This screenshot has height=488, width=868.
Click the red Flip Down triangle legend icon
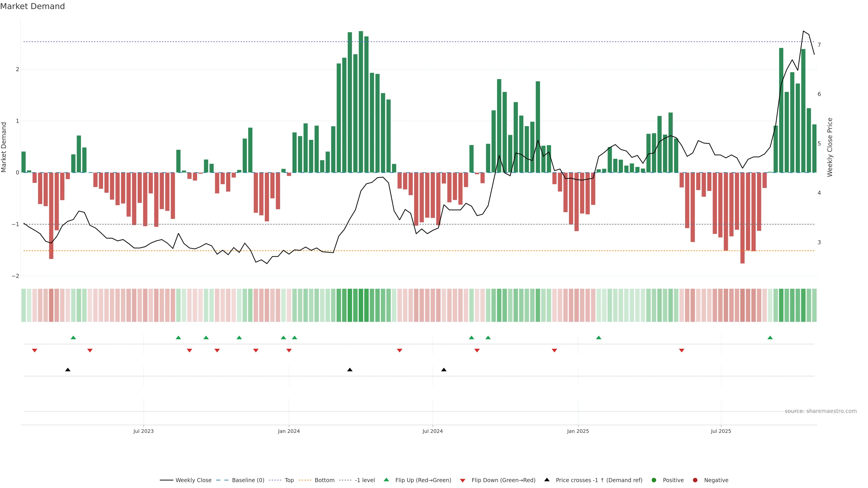click(x=463, y=480)
